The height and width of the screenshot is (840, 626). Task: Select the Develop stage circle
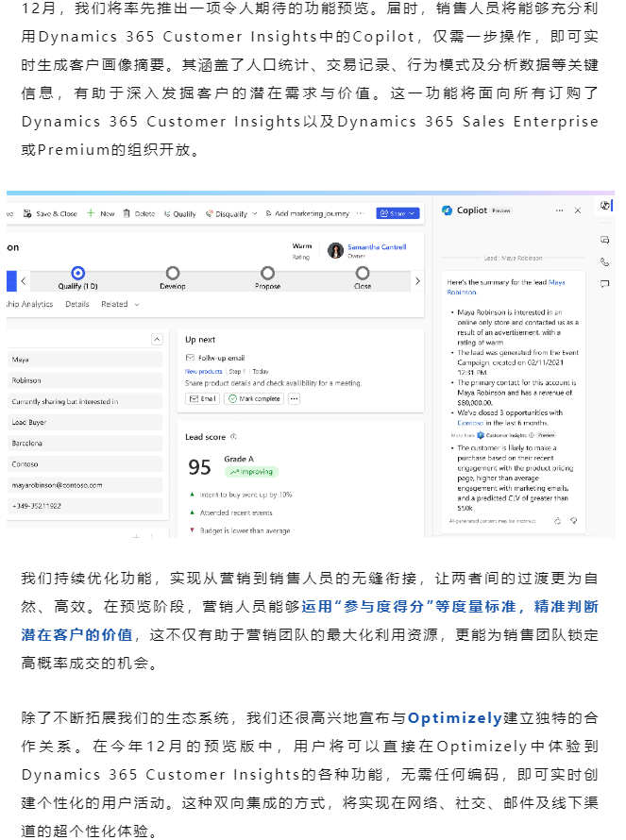pos(173,273)
